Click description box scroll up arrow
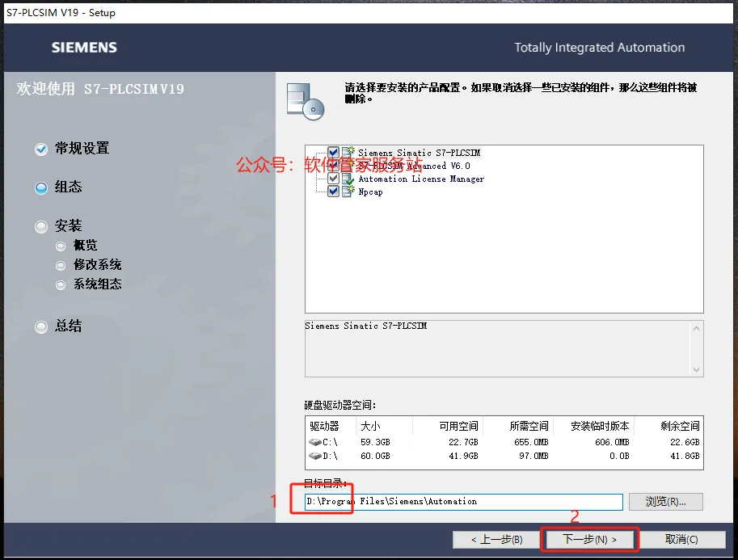This screenshot has width=738, height=560. tap(696, 328)
